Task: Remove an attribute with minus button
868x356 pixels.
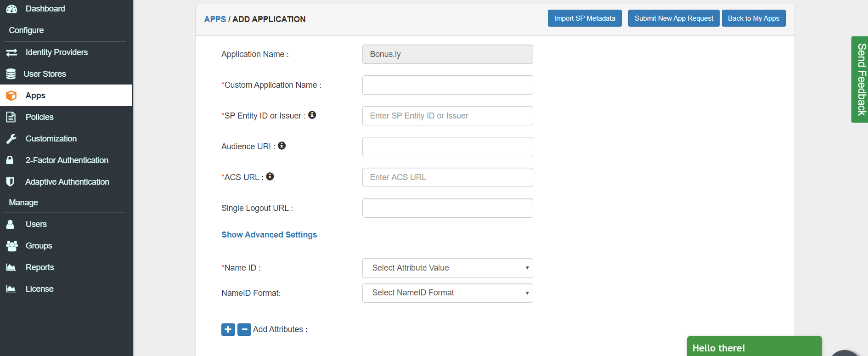Action: pyautogui.click(x=244, y=329)
